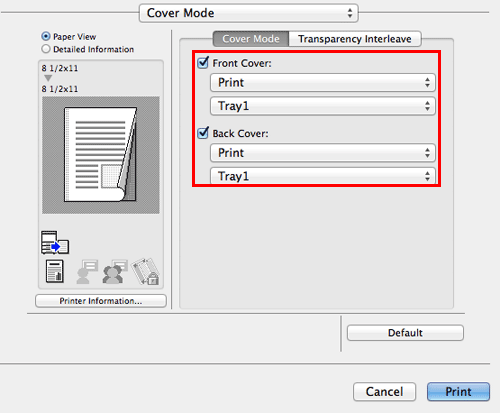Open the Back Cover Print mode dropdown
The height and width of the screenshot is (413, 500).
[323, 153]
